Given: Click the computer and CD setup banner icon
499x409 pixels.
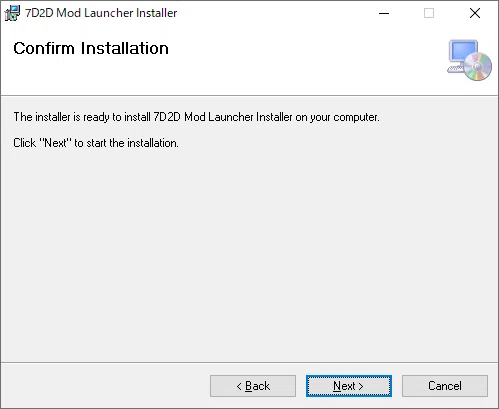Looking at the screenshot, I should point(469,60).
